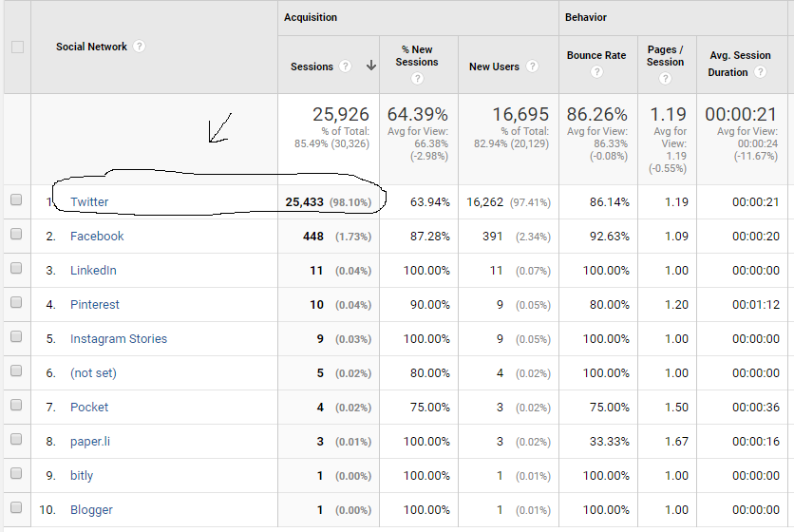Select Pocket session duration 00:00:36

(755, 407)
